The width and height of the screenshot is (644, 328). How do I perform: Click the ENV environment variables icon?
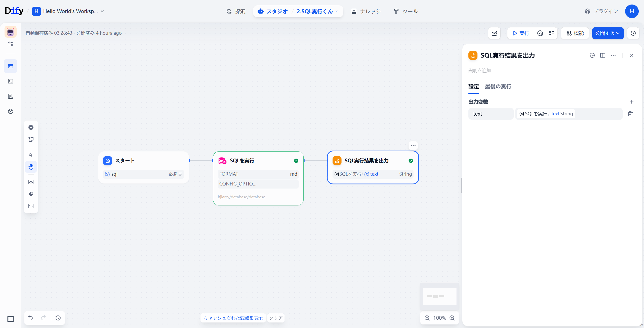(494, 33)
